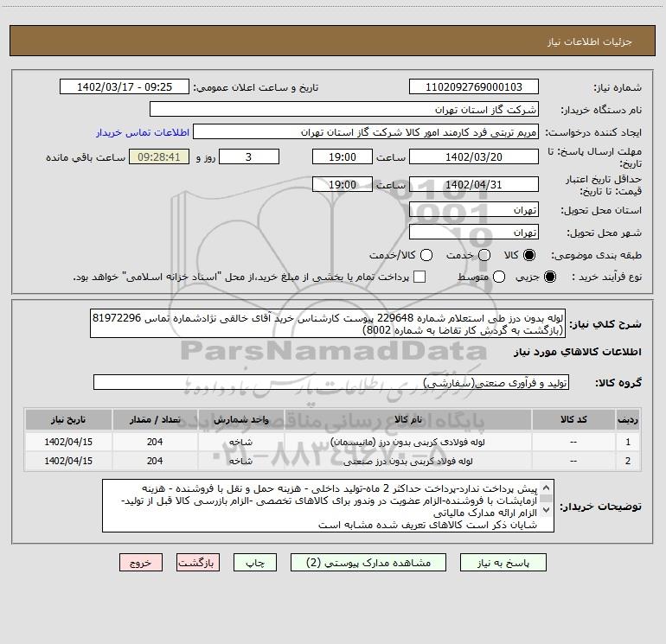This screenshot has width=666, height=644.
Task: Open مشاهده مدارک پیوستی (2) button
Action: 368,563
